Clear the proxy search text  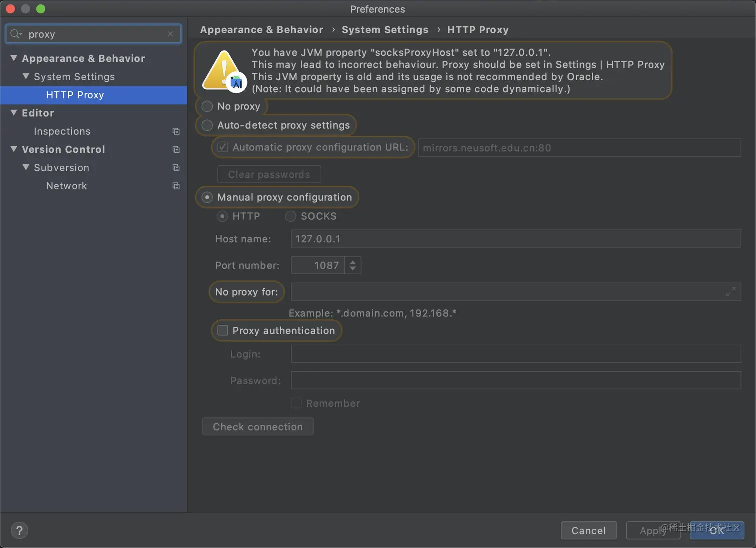[171, 34]
